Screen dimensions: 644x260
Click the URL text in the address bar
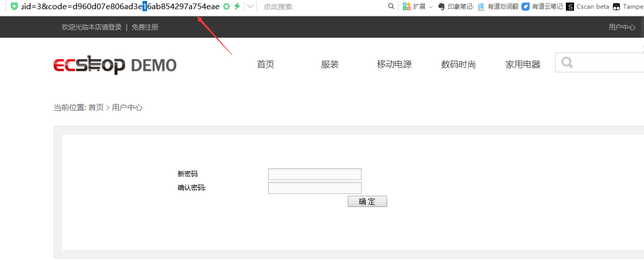coord(120,6)
